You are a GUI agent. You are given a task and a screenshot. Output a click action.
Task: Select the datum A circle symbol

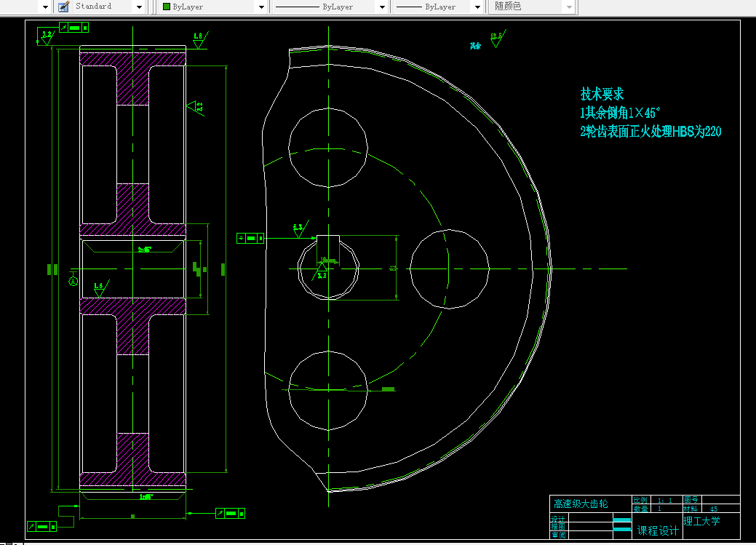(73, 281)
